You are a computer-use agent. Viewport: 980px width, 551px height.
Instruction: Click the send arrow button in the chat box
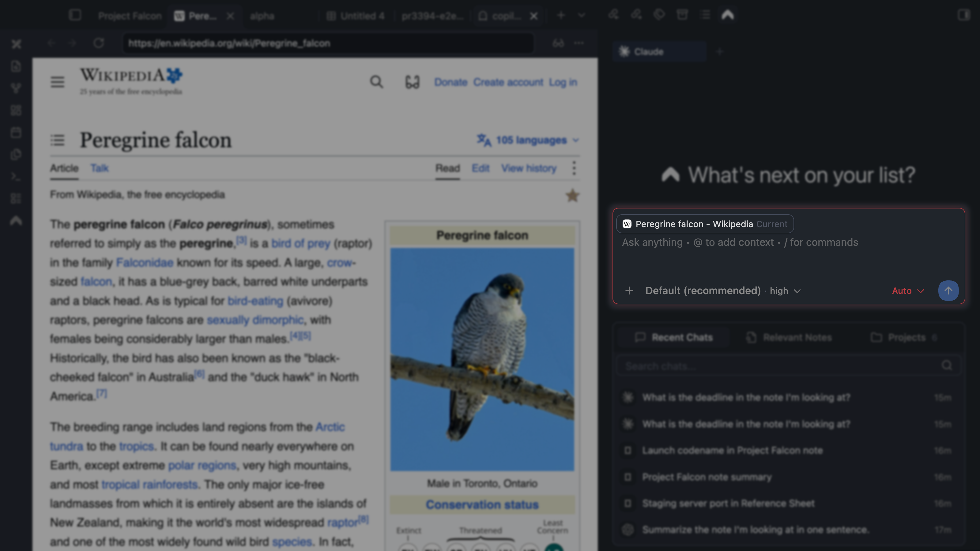(948, 291)
